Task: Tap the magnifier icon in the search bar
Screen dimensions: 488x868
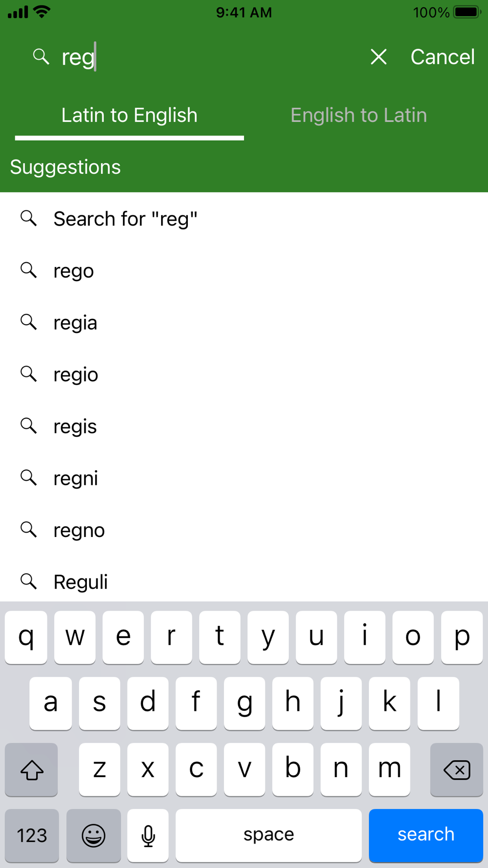Action: click(41, 57)
